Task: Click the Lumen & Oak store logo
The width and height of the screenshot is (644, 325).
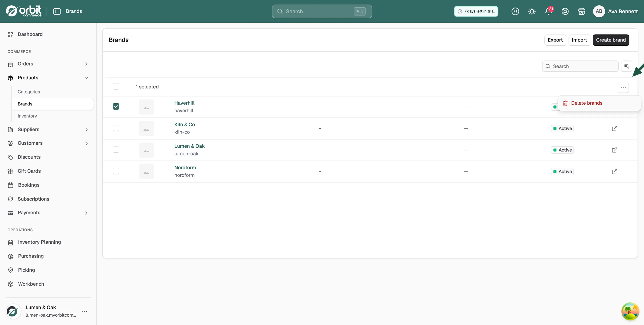Action: (13, 311)
